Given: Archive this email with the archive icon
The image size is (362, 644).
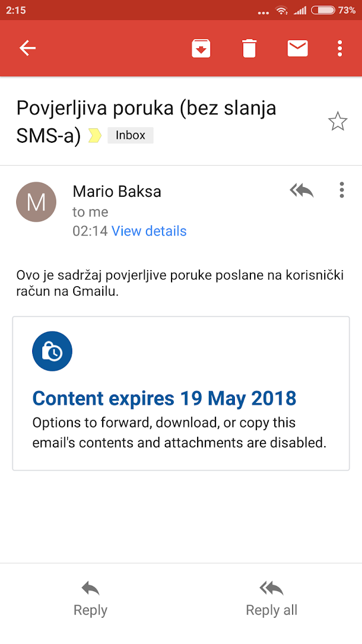Looking at the screenshot, I should coord(201,48).
